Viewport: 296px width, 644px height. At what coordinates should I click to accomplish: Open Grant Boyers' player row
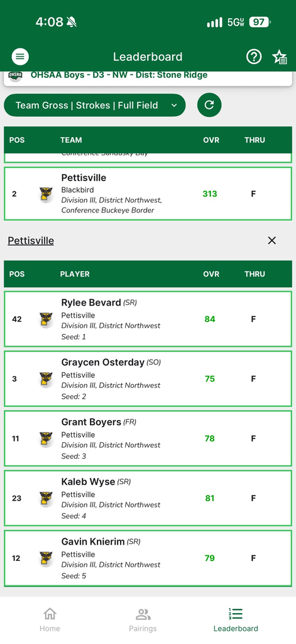(x=148, y=438)
